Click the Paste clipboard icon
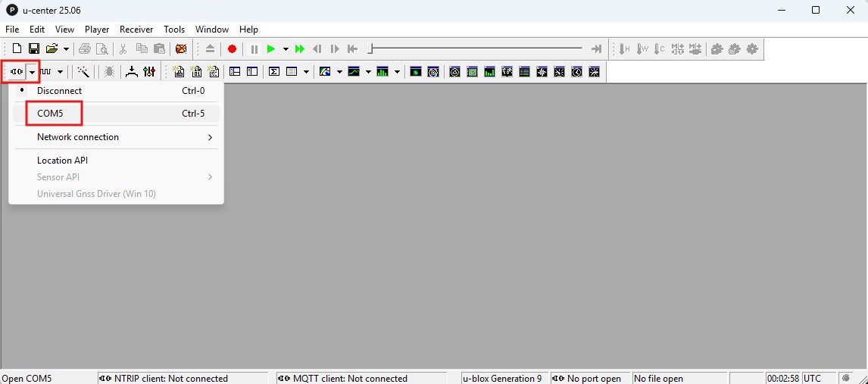 pos(159,49)
